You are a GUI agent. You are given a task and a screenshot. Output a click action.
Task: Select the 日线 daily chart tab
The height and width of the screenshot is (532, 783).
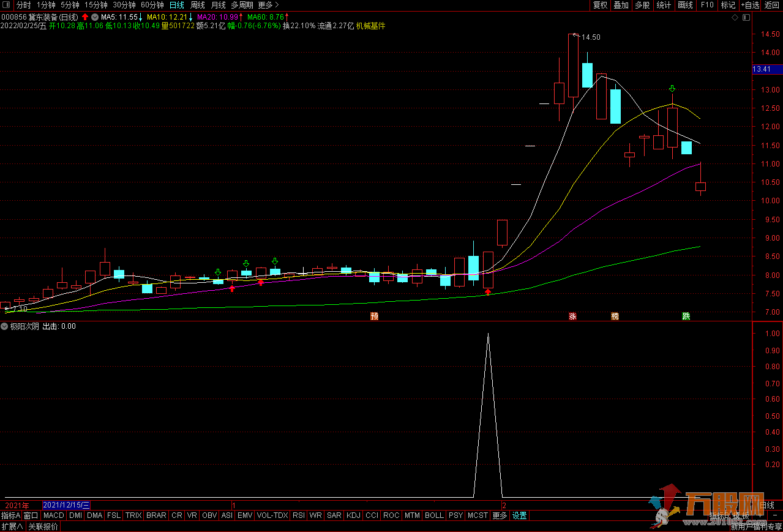[177, 5]
